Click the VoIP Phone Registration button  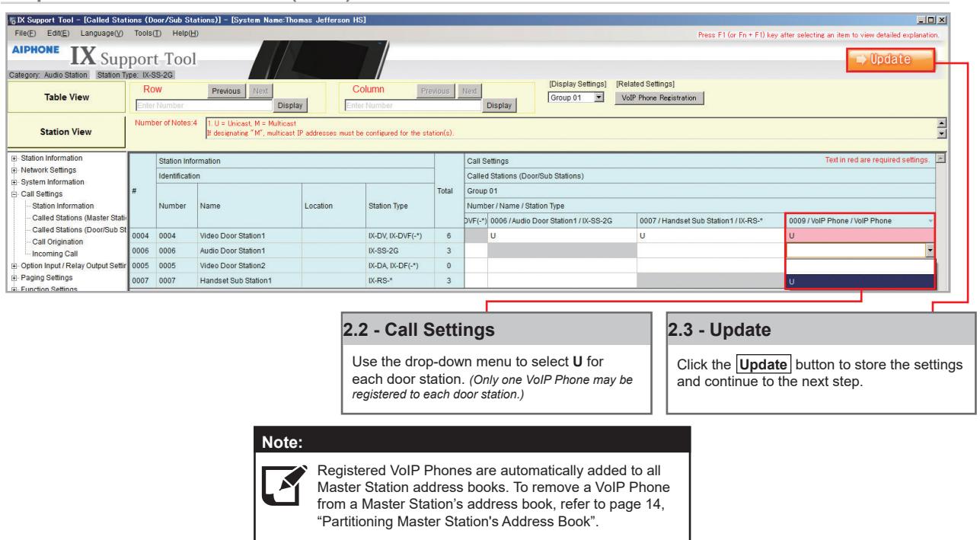click(x=659, y=98)
